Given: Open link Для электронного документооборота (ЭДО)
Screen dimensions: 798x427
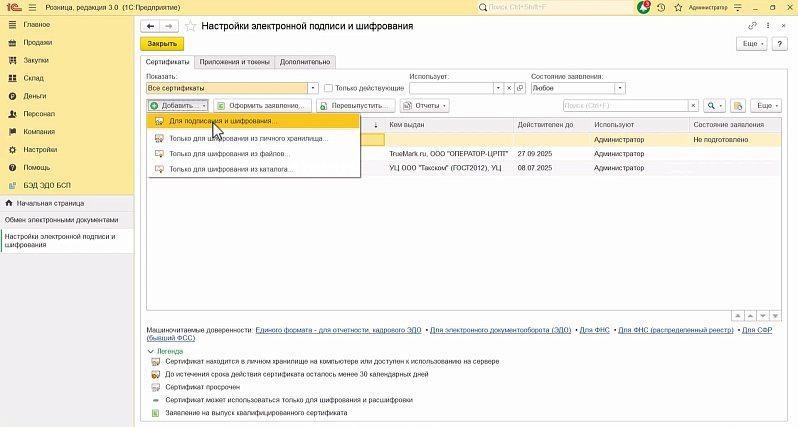Looking at the screenshot, I should 500,330.
